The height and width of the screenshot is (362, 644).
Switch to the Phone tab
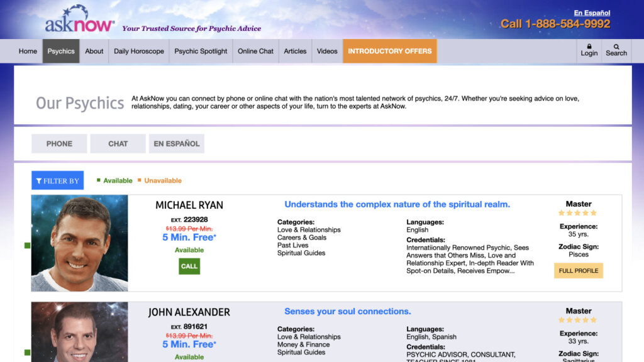point(59,144)
